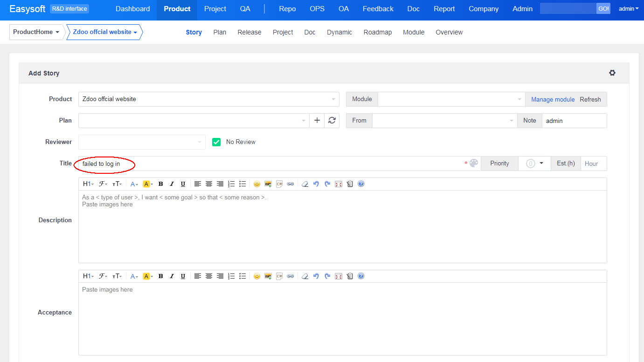Click the fullscreen icon in the Acceptance toolbar

click(339, 276)
